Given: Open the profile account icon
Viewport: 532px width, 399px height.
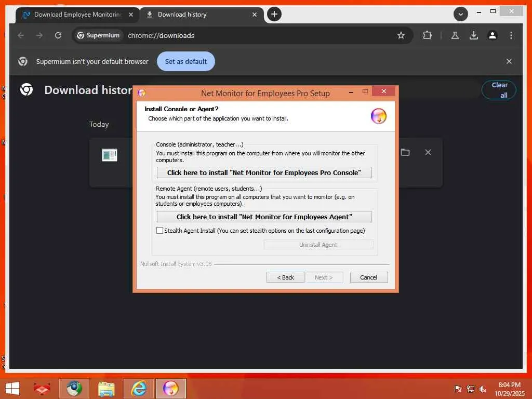Looking at the screenshot, I should [x=493, y=35].
